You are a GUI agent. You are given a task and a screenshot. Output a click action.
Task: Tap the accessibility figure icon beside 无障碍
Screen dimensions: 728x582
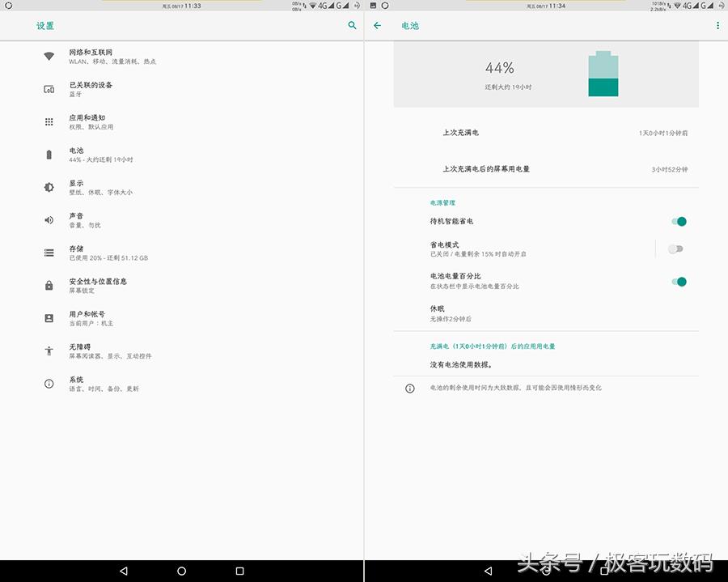(49, 351)
